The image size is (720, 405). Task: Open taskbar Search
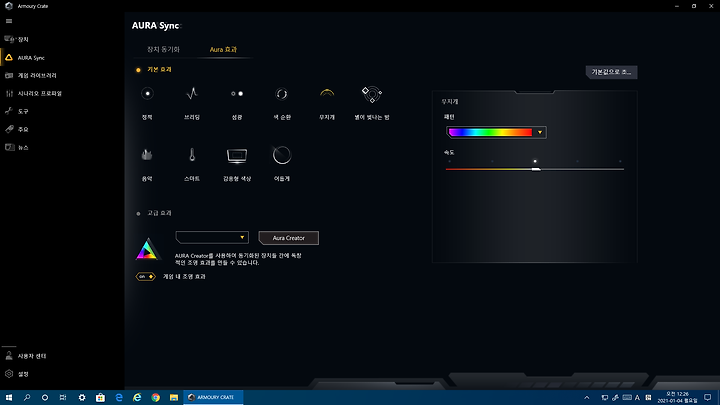click(27, 397)
